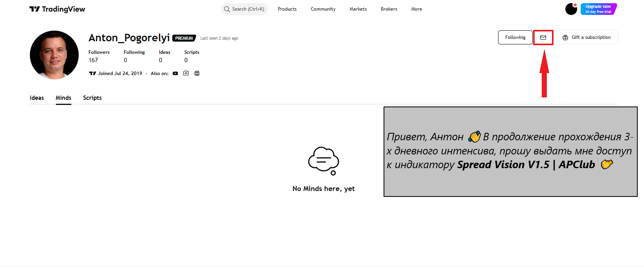Click Gift a subscription button
644x268 pixels.
click(x=587, y=37)
